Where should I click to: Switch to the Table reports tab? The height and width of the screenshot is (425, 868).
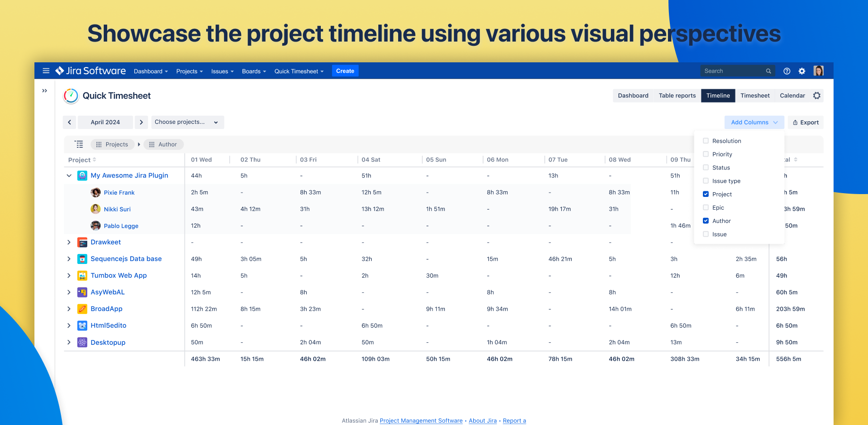677,95
